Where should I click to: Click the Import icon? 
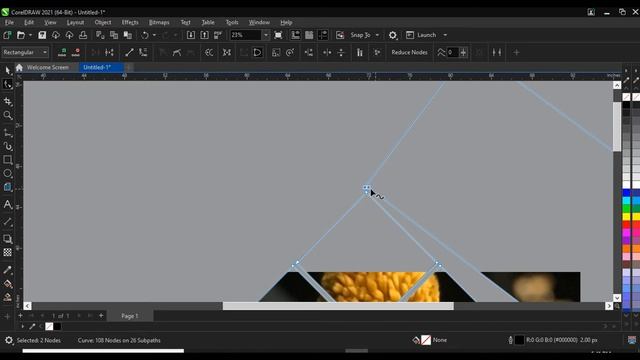191,35
